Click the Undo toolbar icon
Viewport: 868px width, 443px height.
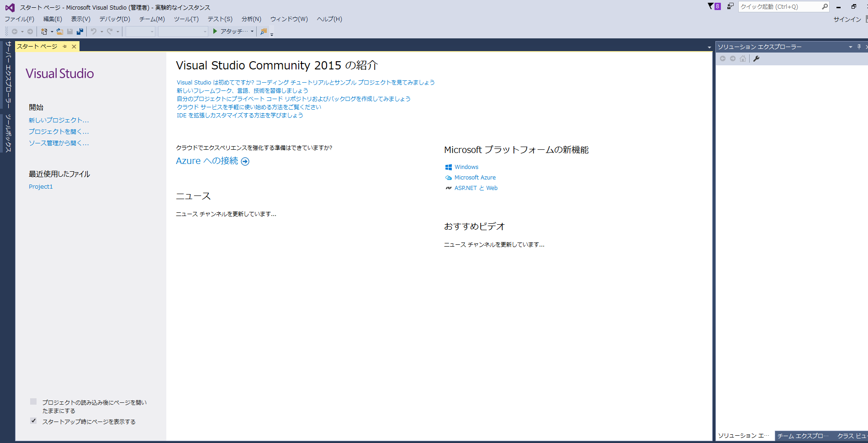tap(93, 31)
